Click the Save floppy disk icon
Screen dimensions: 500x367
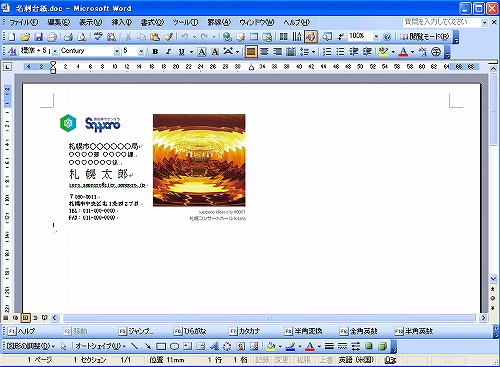click(39, 37)
